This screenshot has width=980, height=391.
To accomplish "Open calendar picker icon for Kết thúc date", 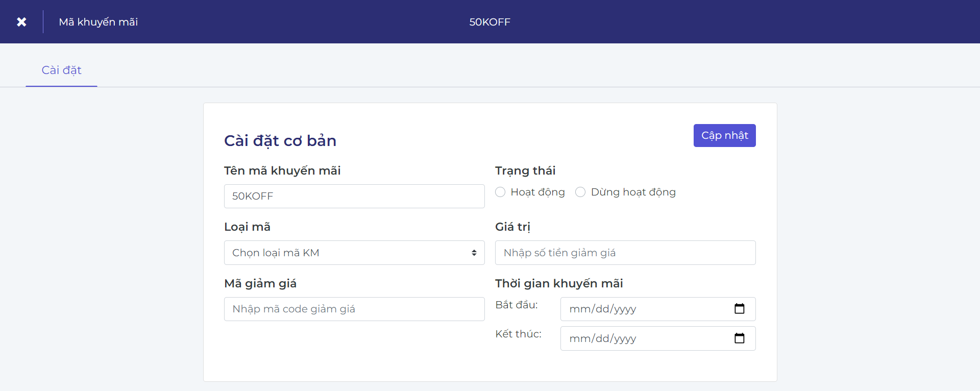I will click(739, 338).
